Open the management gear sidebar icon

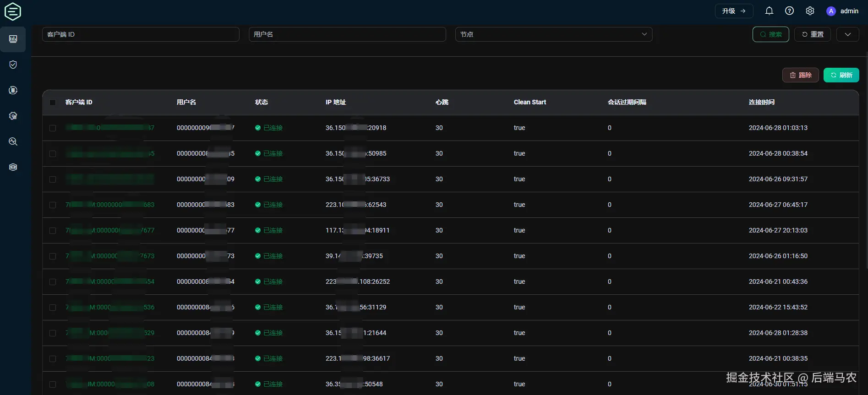coord(13,116)
